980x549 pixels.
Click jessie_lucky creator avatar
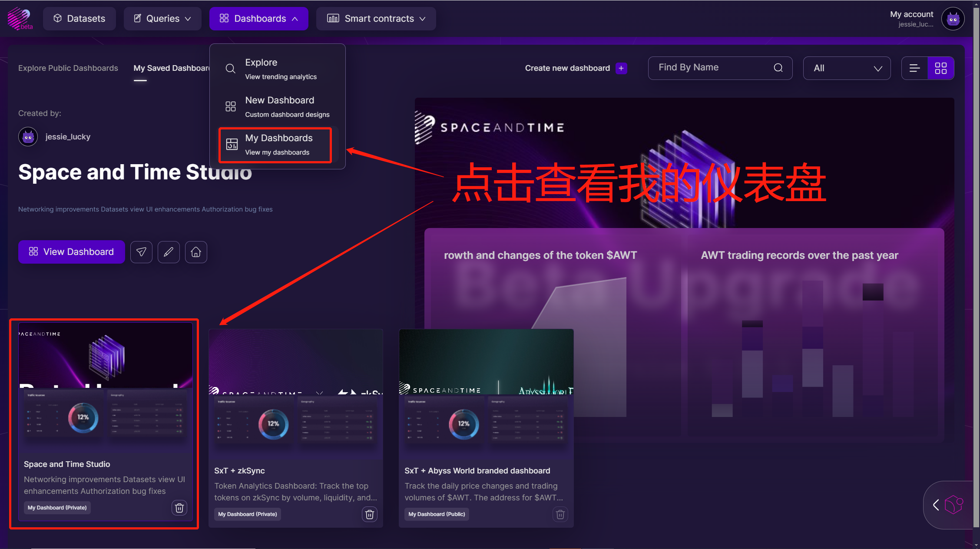(28, 137)
